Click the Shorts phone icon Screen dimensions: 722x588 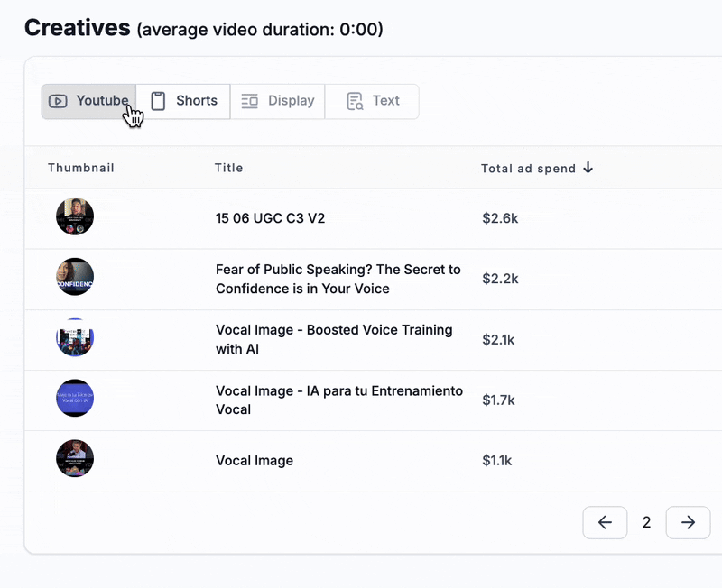tap(158, 101)
